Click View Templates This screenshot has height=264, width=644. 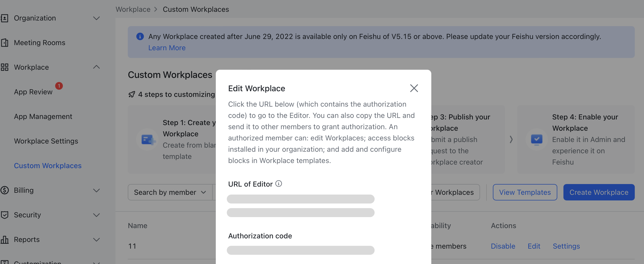click(x=525, y=192)
